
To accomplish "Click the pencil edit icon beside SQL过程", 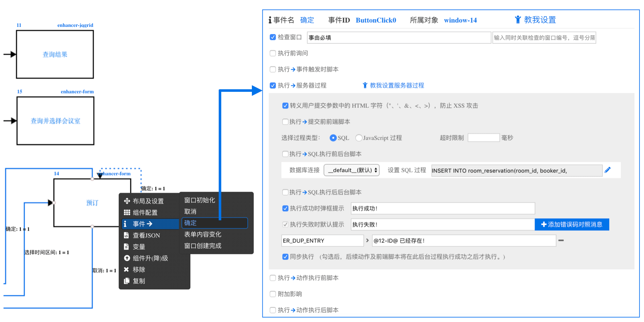I will [x=607, y=170].
